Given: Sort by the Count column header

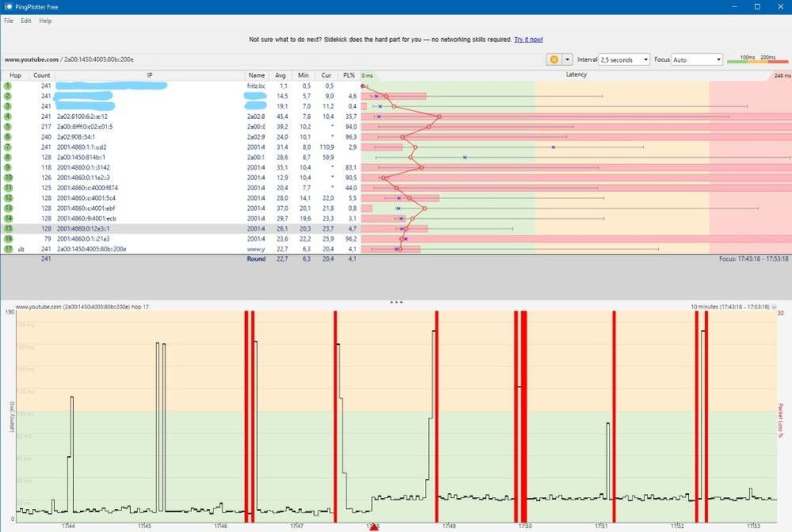Looking at the screenshot, I should click(41, 75).
